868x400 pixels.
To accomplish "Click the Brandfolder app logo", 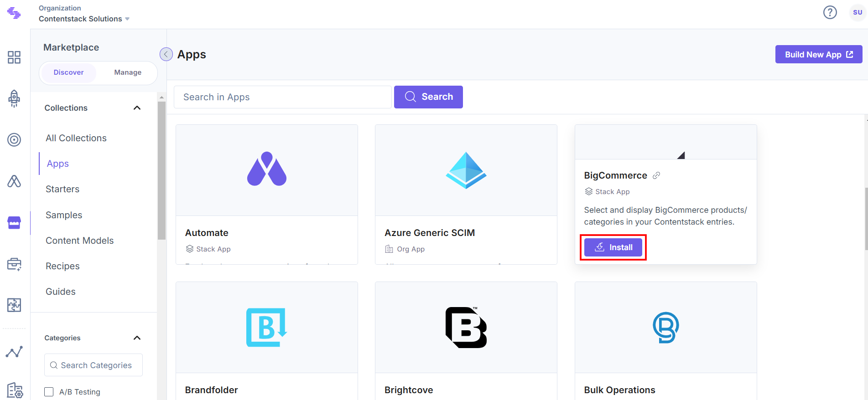I will click(x=267, y=328).
